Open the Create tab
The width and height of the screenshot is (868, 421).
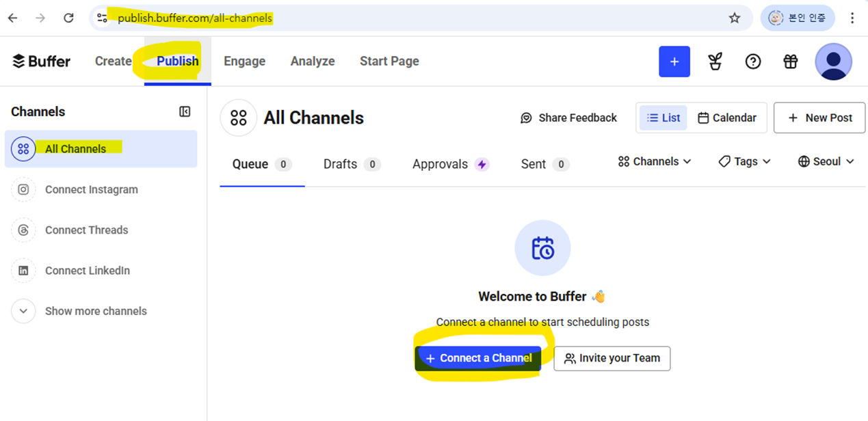tap(114, 61)
